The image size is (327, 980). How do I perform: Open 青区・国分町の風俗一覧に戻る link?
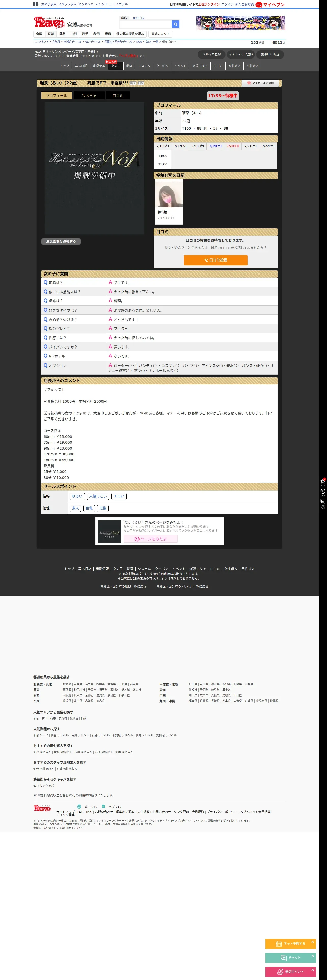pos(123,587)
